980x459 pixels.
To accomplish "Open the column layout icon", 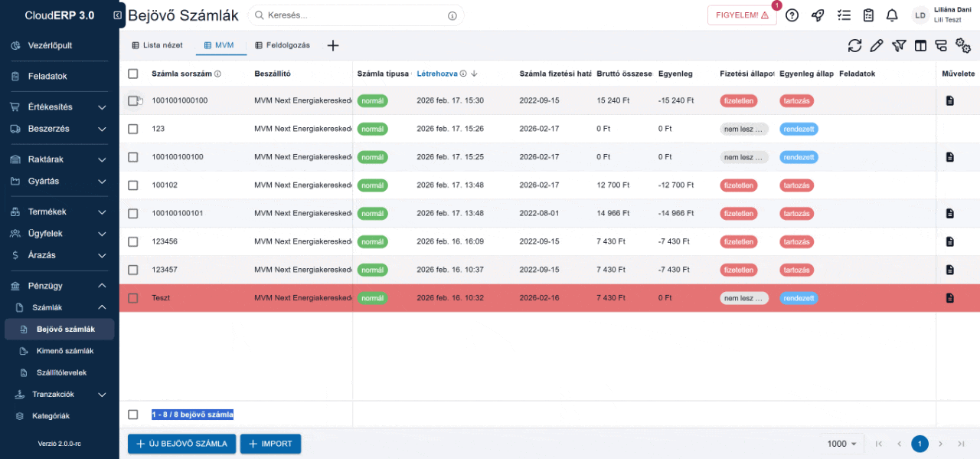I will [920, 46].
